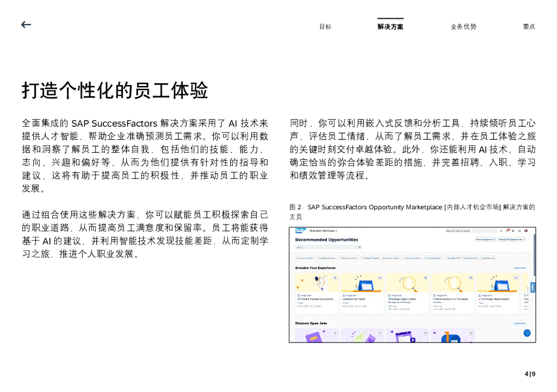
Task: Open notifications icon with red badge
Action: (x=508, y=231)
